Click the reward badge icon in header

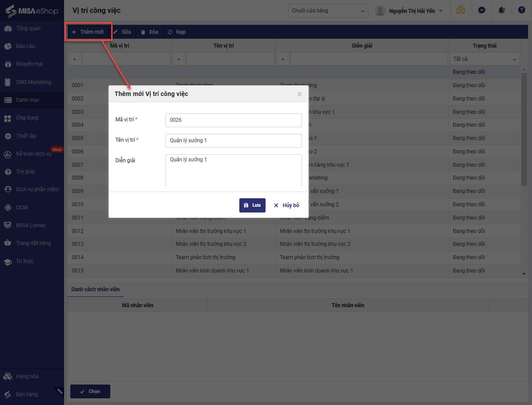pos(460,10)
